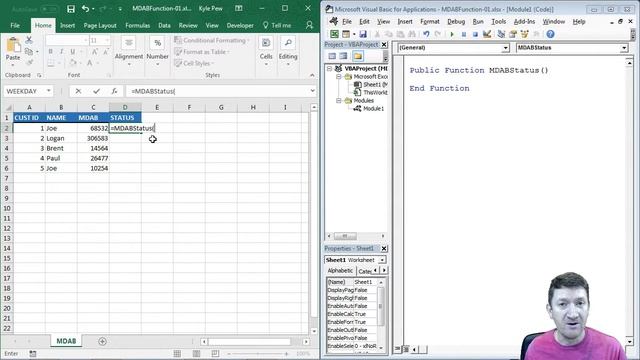Cancel formula entry with the X button

tap(78, 91)
